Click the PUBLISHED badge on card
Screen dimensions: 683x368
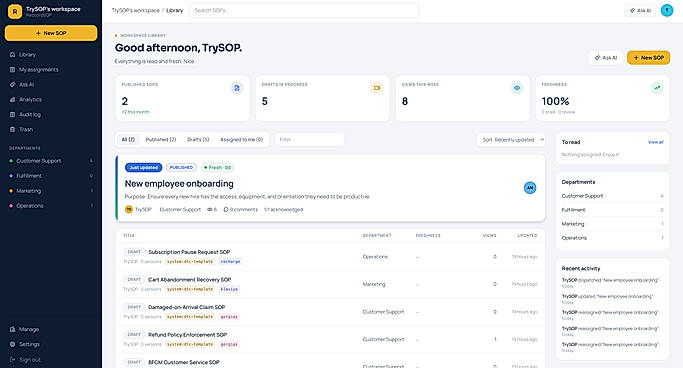181,168
